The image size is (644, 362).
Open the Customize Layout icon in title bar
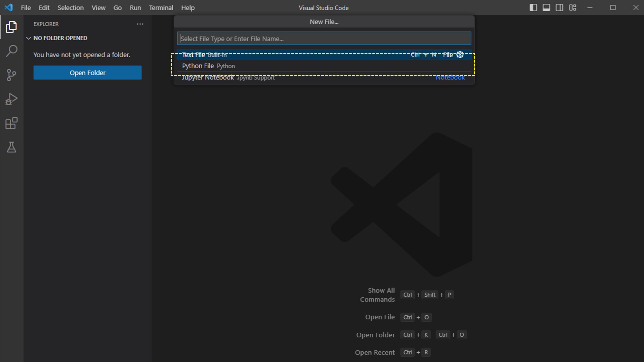tap(573, 7)
